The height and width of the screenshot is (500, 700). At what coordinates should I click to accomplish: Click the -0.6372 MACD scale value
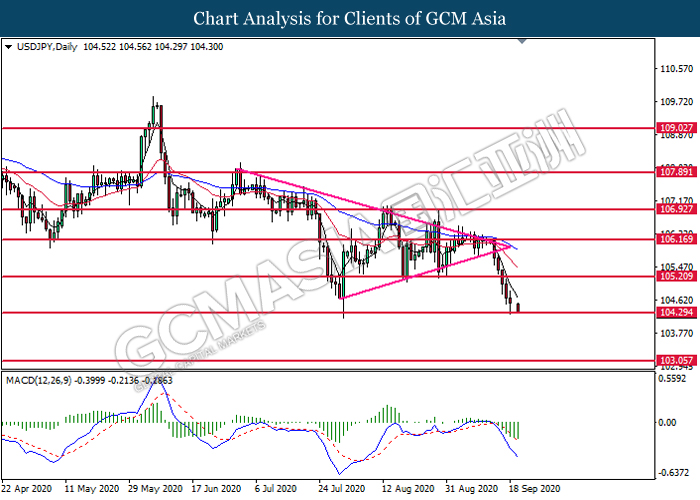674,472
